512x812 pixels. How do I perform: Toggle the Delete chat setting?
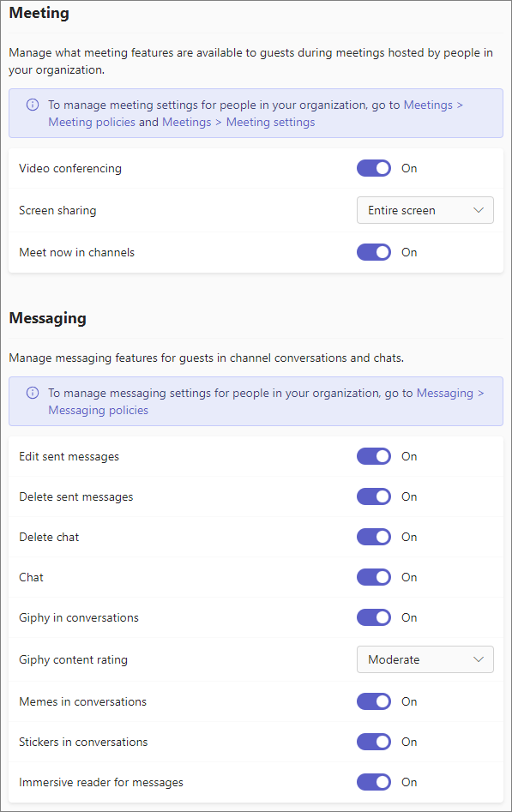coord(374,537)
